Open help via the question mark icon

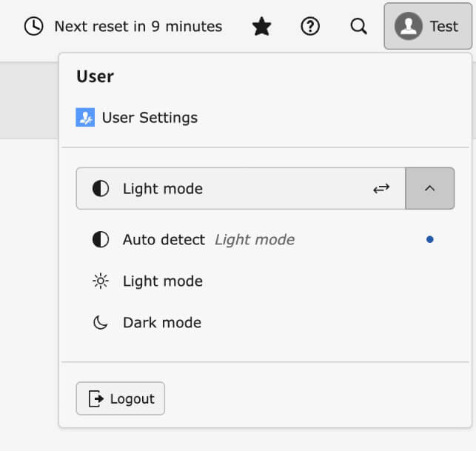click(x=310, y=27)
